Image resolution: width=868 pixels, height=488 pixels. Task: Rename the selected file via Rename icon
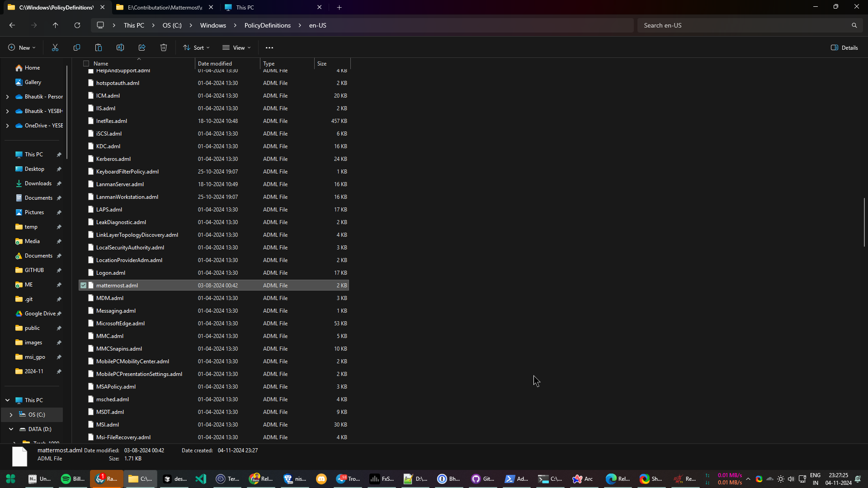[x=120, y=47]
